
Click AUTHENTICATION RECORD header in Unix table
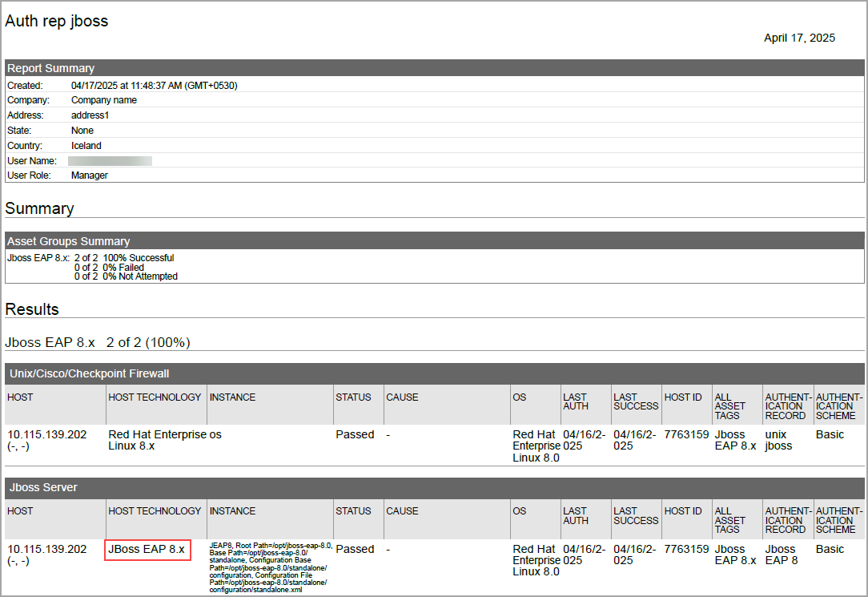point(788,406)
